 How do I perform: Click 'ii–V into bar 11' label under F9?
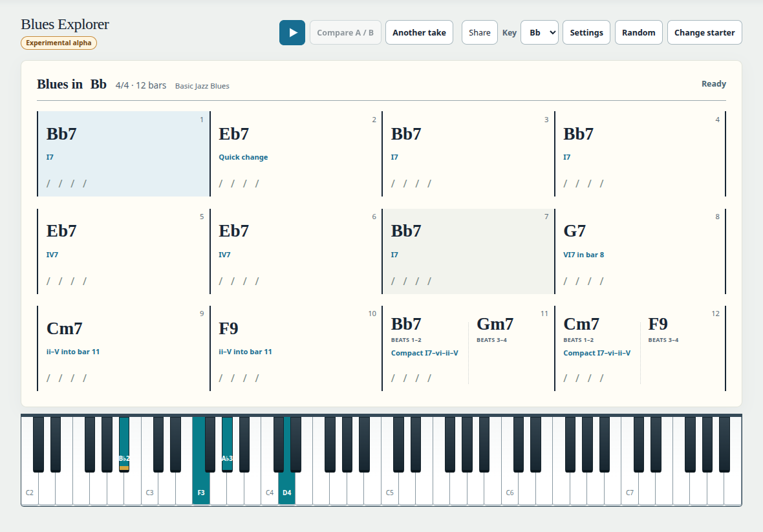(x=245, y=352)
